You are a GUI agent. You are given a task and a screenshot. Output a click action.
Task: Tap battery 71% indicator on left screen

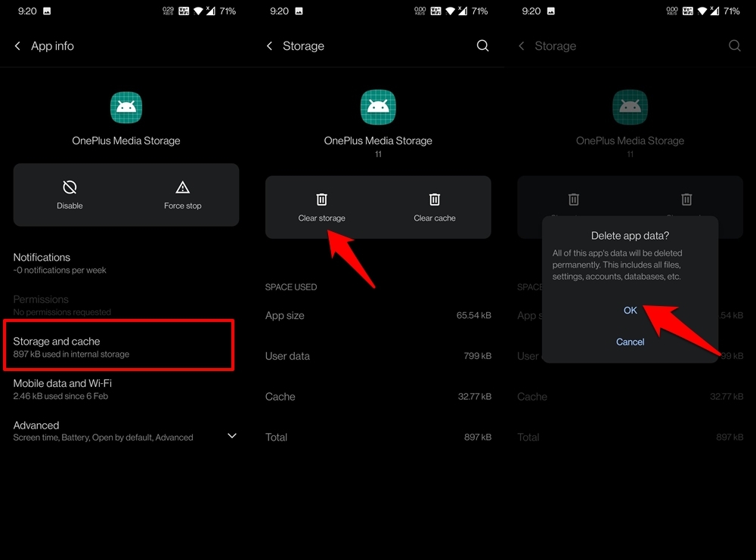[x=228, y=11]
